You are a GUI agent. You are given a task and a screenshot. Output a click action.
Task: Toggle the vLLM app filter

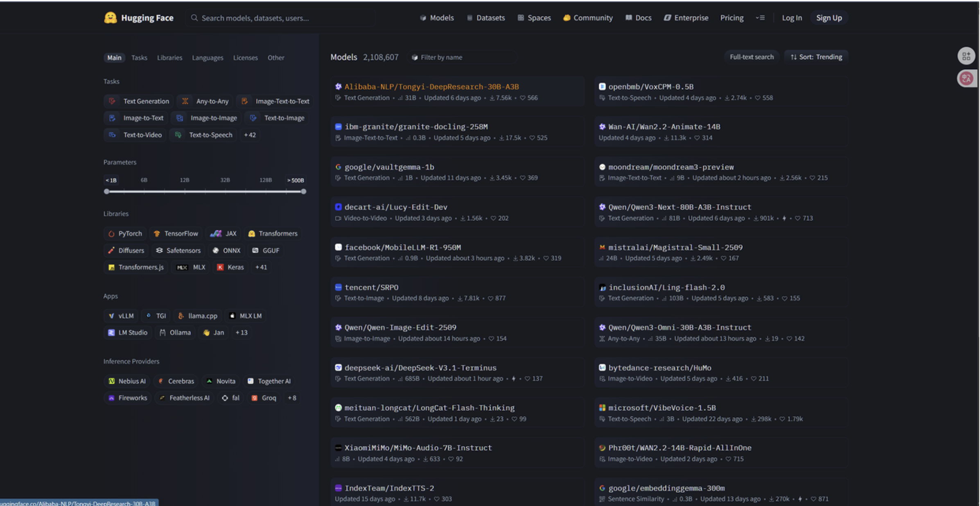(121, 316)
